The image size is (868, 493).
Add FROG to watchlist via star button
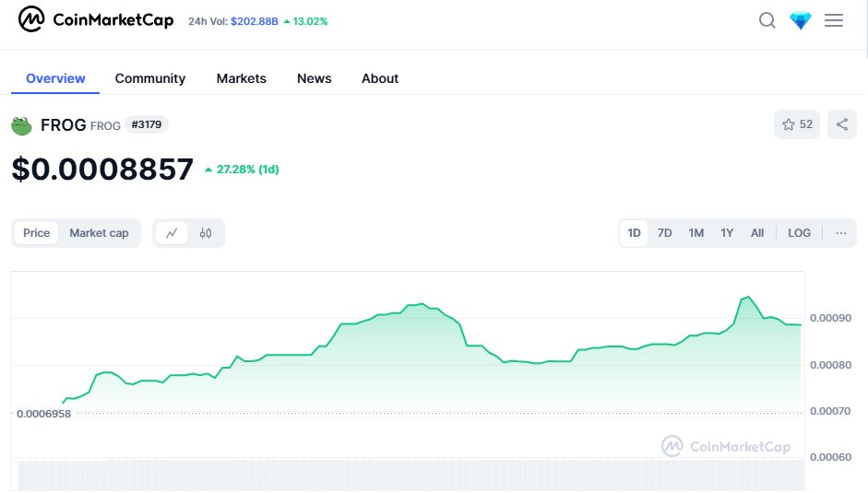click(797, 124)
